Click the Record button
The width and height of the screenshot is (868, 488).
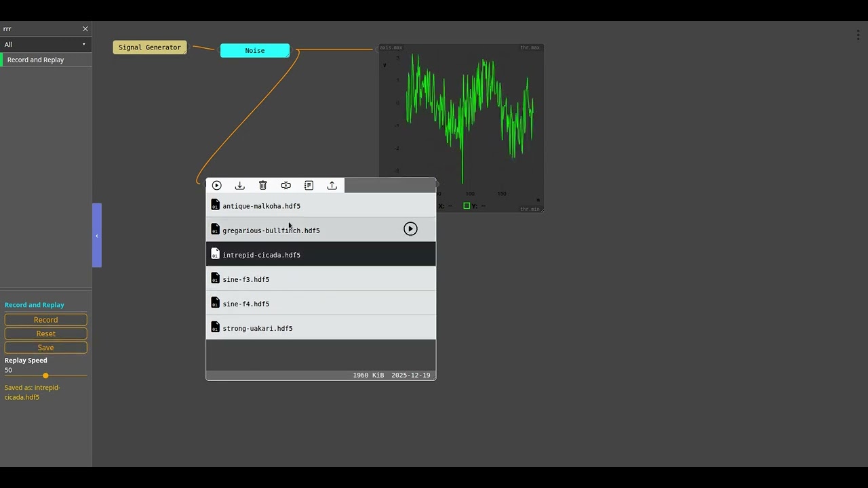(46, 320)
